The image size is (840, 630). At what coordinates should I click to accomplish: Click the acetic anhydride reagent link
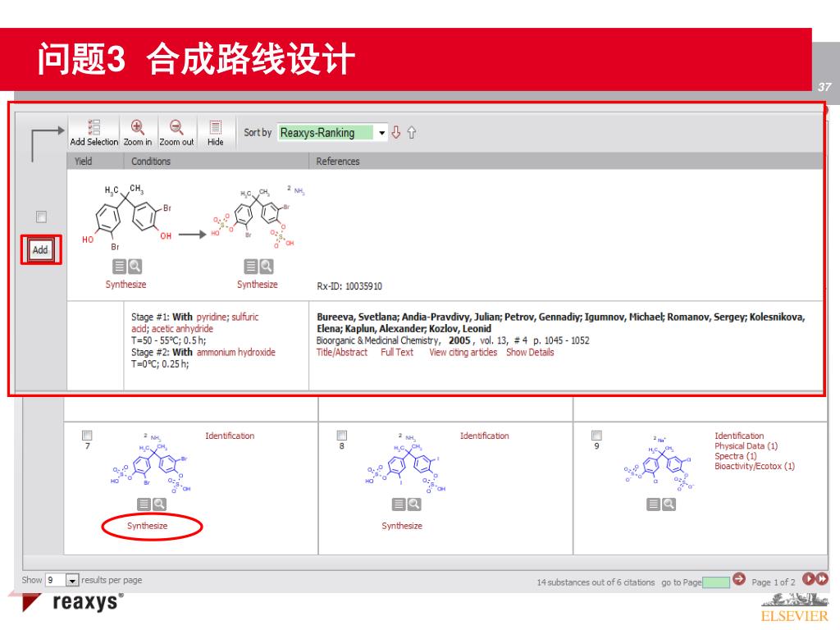[182, 329]
